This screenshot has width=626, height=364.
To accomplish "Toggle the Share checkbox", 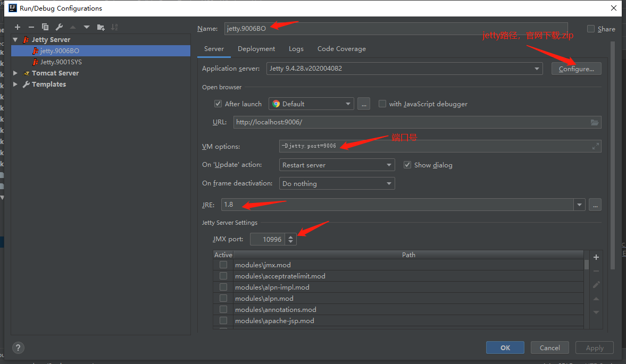I will (591, 29).
